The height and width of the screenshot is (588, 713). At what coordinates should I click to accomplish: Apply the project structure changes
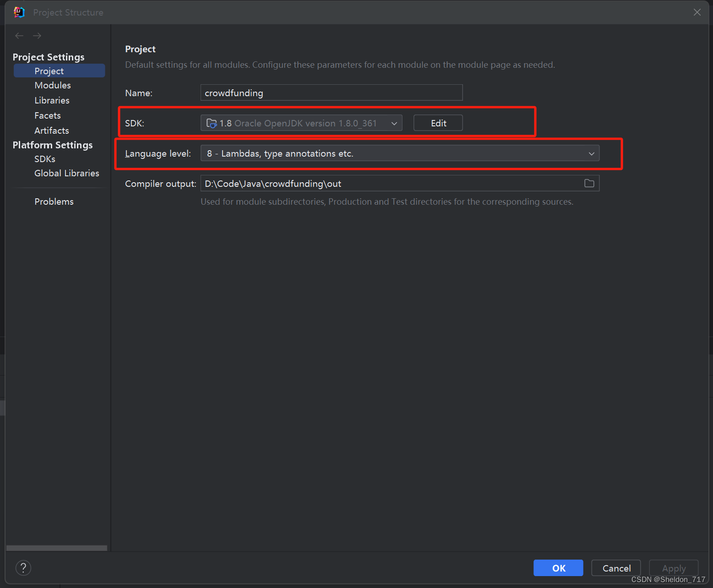coord(673,568)
